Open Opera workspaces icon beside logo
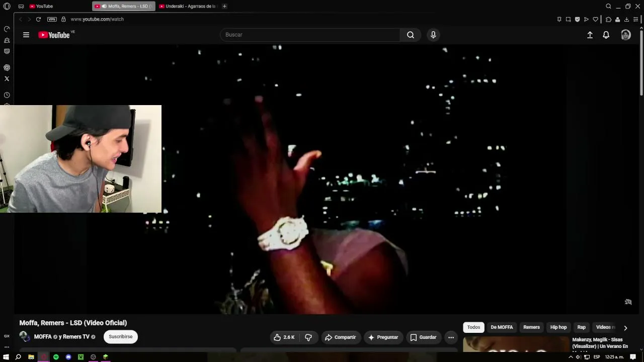 point(21,6)
